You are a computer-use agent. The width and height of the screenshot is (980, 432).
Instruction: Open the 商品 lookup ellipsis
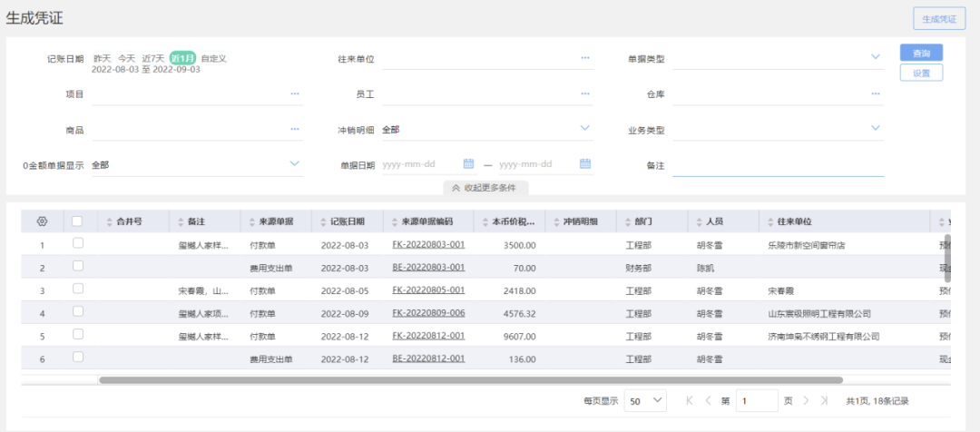(x=295, y=130)
